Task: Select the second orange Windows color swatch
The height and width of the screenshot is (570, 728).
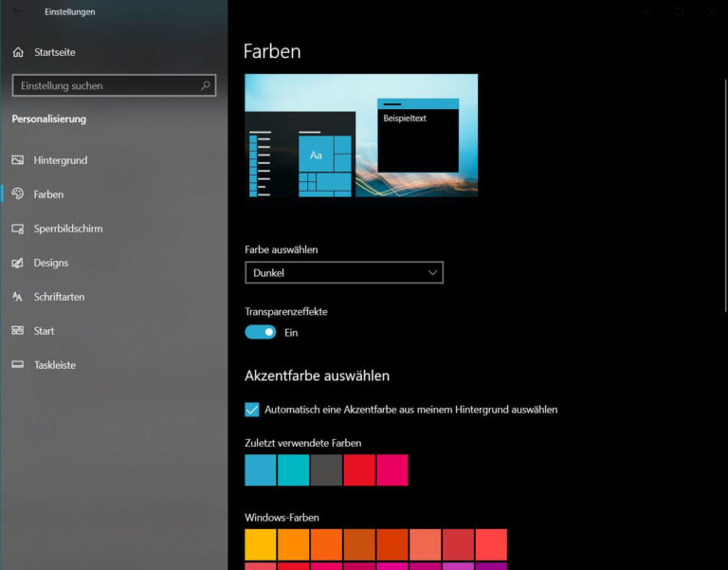Action: click(x=294, y=544)
